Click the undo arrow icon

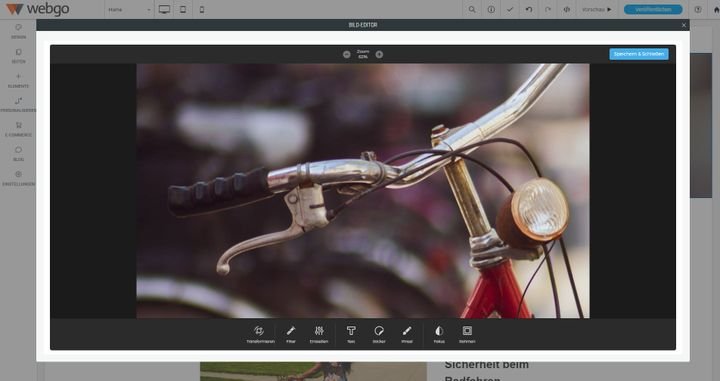(529, 10)
